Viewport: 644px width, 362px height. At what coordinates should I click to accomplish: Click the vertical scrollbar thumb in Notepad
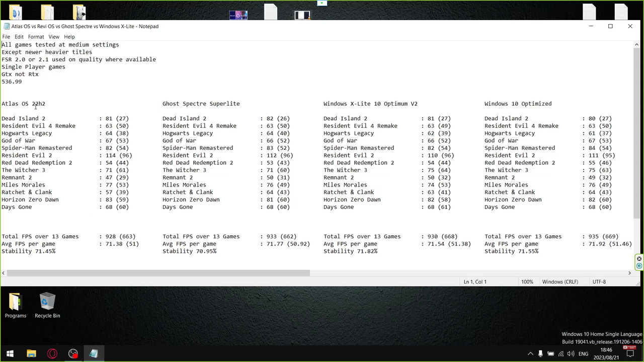click(x=637, y=133)
